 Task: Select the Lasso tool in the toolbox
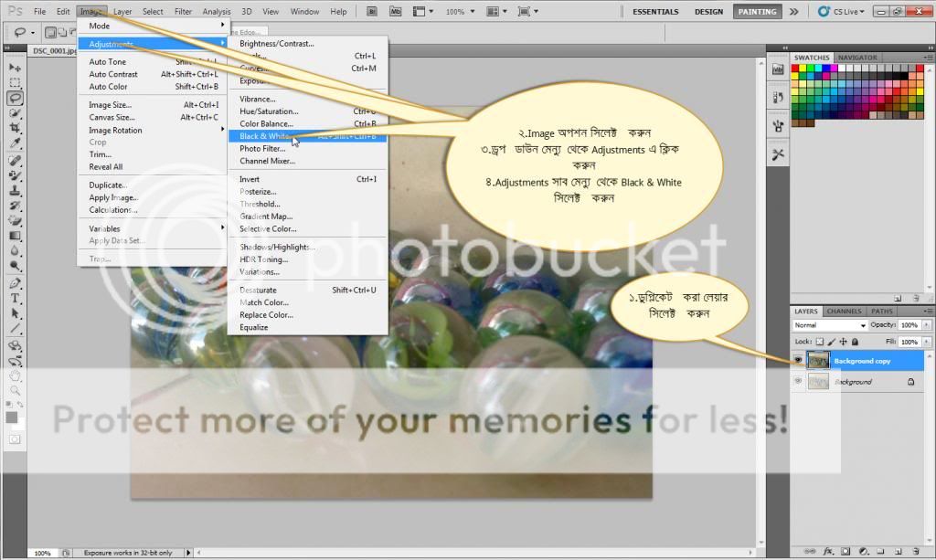click(16, 98)
